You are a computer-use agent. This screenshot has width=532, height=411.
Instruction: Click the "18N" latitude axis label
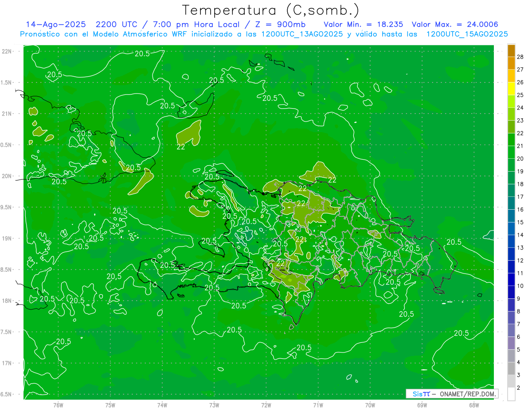pos(7,301)
